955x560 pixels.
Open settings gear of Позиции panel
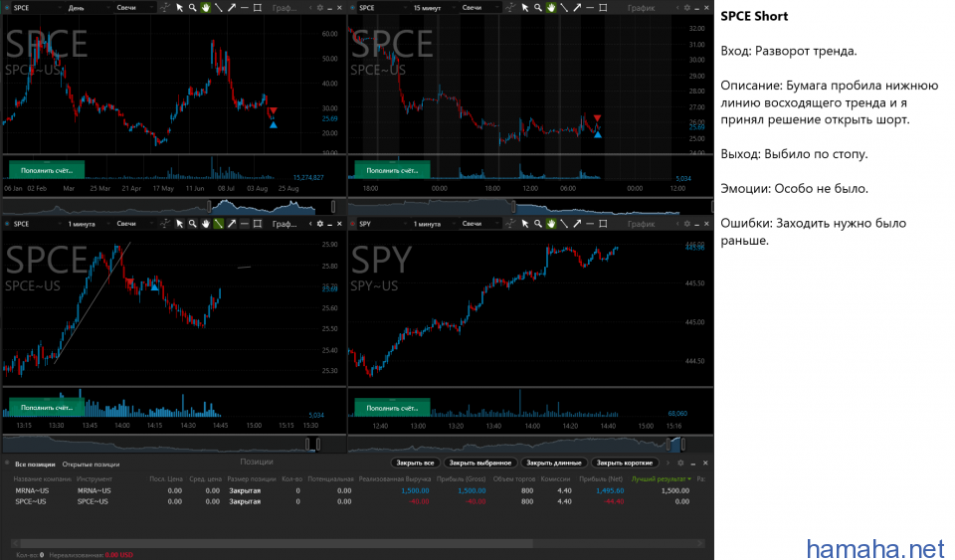680,463
